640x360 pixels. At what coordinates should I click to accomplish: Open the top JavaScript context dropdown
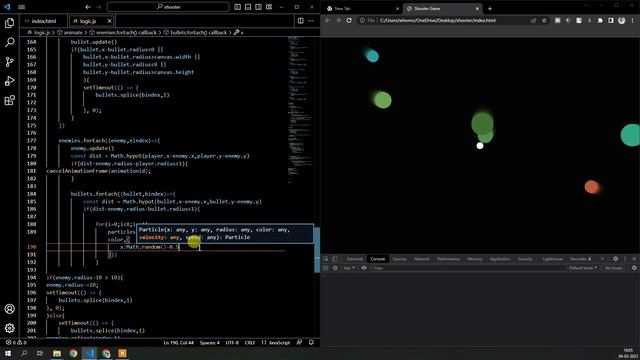[349, 268]
